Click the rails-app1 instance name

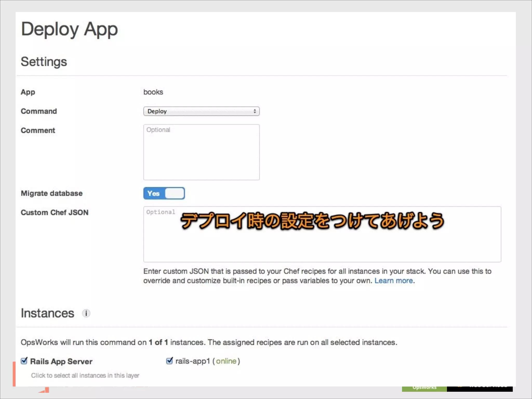coord(192,361)
